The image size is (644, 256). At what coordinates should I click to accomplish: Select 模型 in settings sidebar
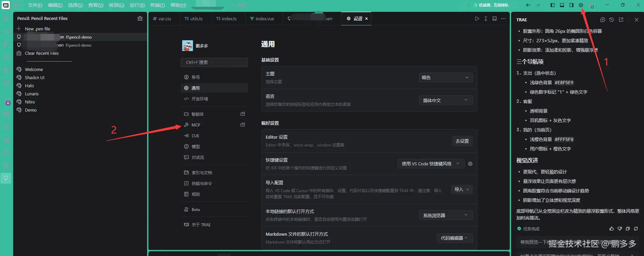pos(214,146)
